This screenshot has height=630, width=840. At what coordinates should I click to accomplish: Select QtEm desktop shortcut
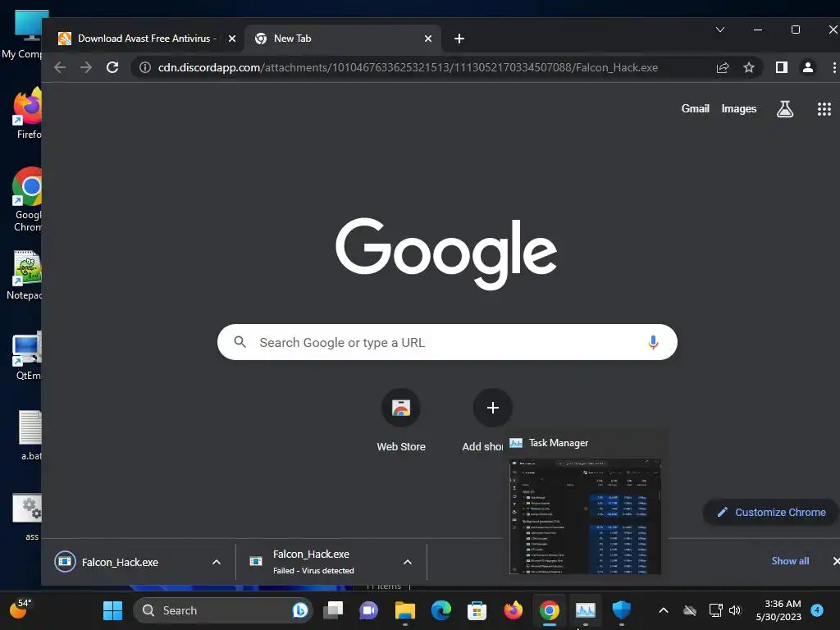[27, 354]
